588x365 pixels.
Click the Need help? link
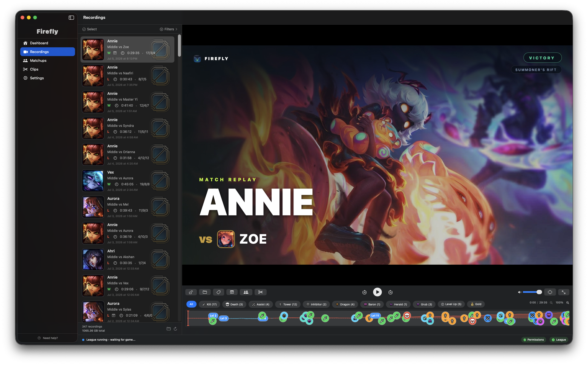coord(48,338)
